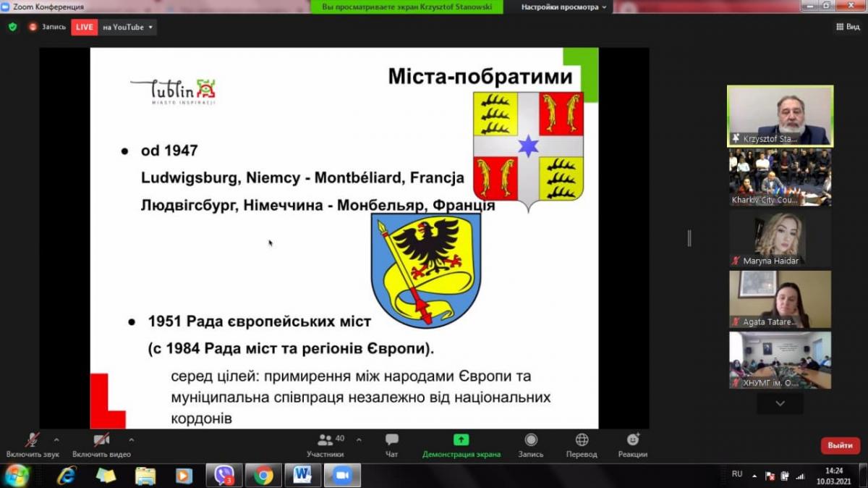Open Microsoft Word from the taskbar
The image size is (868, 488).
click(302, 476)
